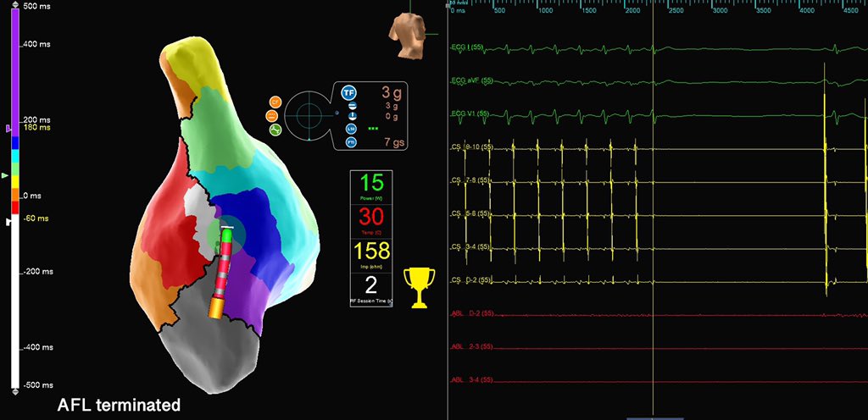Click the 2500 ms timeline ruler mark

676,11
